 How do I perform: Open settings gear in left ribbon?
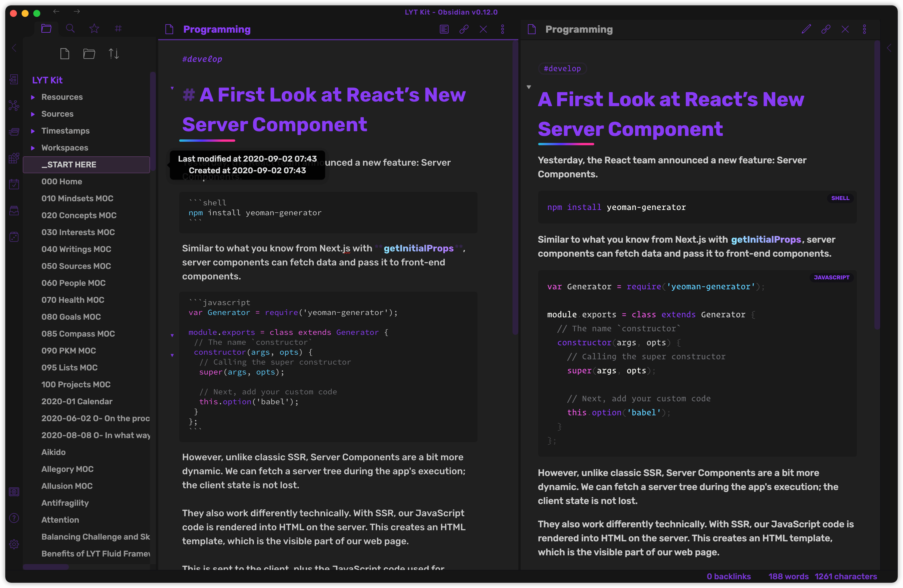14,545
